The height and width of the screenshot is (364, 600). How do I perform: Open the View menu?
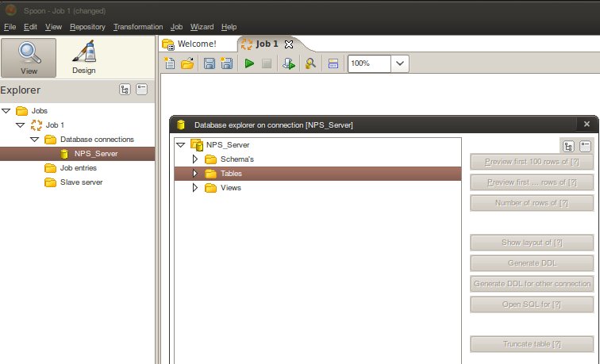tap(53, 27)
